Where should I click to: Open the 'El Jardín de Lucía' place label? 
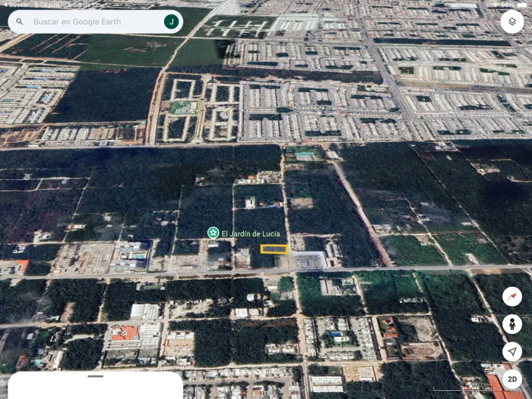pos(251,234)
